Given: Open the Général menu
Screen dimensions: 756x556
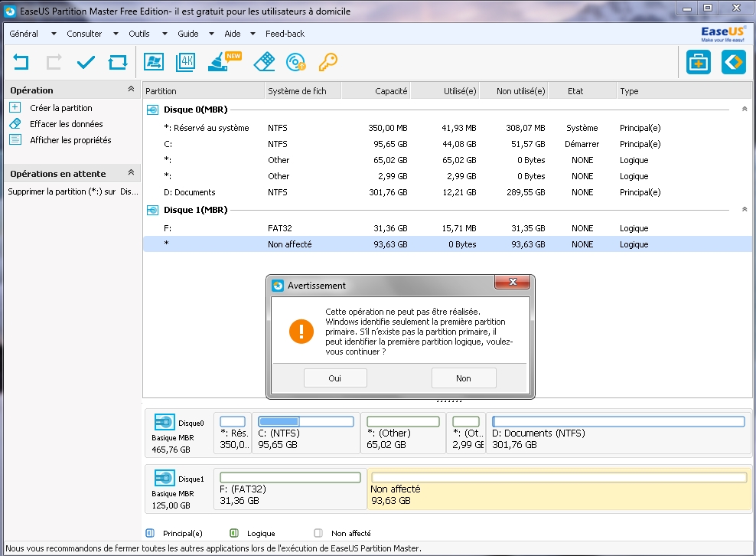Looking at the screenshot, I should click(24, 34).
